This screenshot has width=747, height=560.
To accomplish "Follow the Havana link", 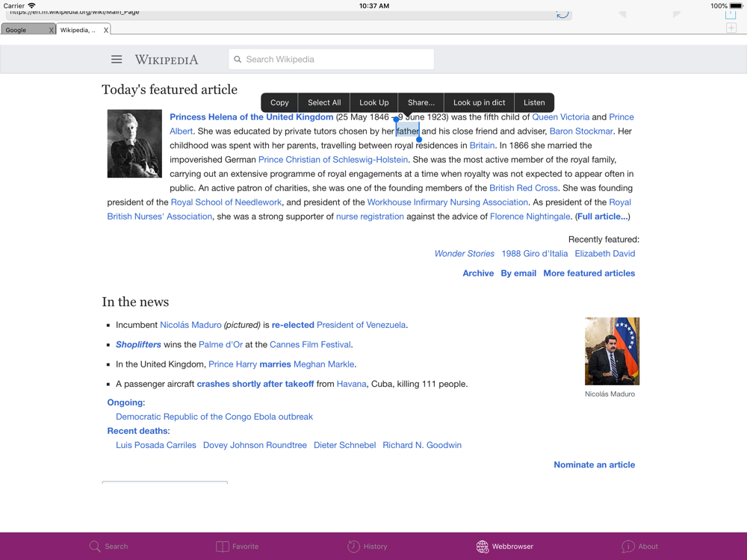I will [x=352, y=385].
